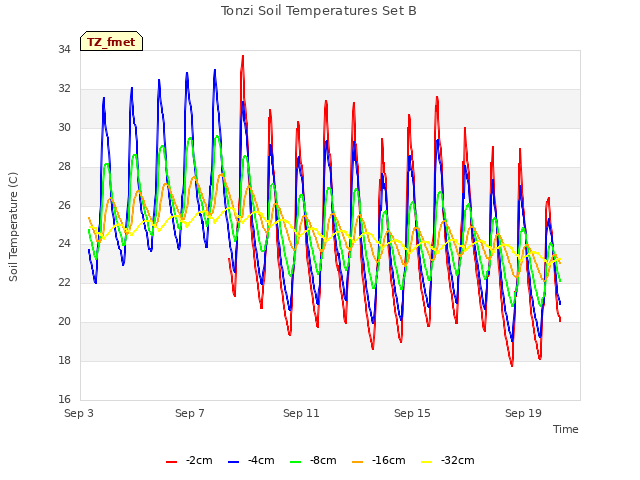Click the TZ_fmet annotation box
Image resolution: width=640 pixels, height=480 pixels.
coord(111,41)
